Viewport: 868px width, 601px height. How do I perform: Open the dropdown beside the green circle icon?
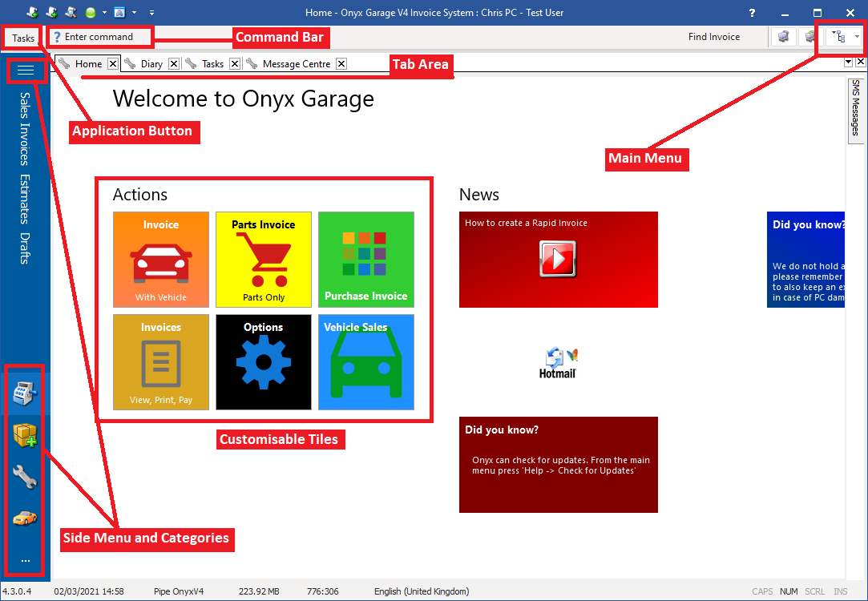(104, 12)
